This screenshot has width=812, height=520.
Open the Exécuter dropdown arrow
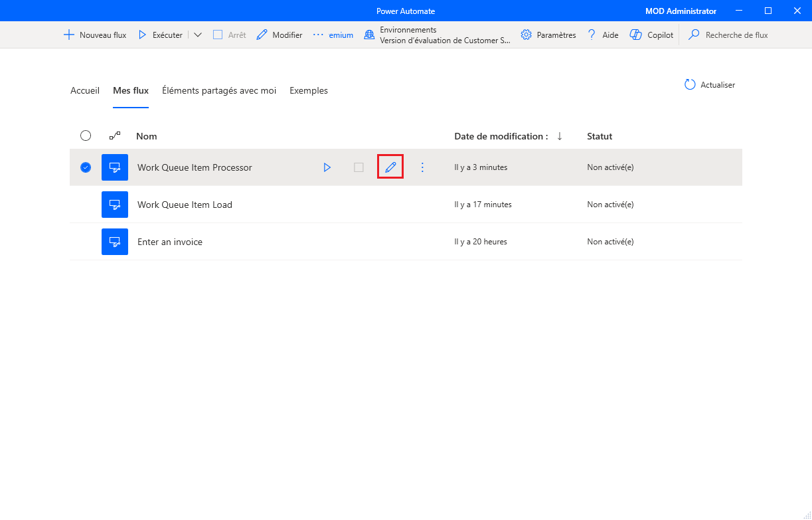coord(198,35)
